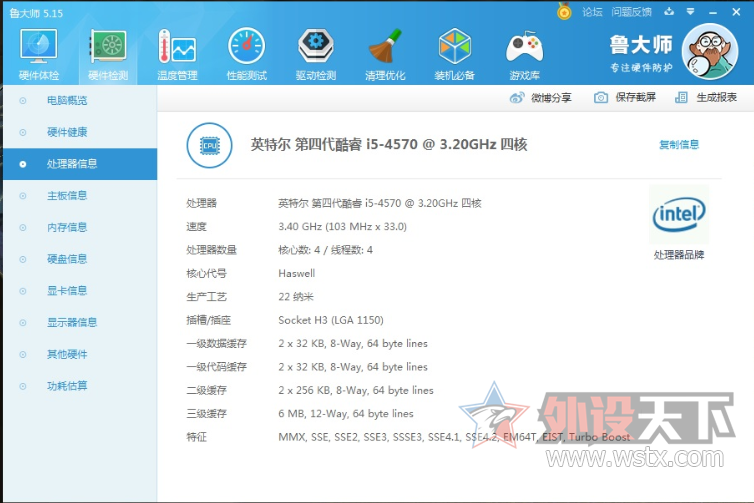Click the 鲁大师 mascot avatar
This screenshot has height=503, width=754.
[x=710, y=51]
